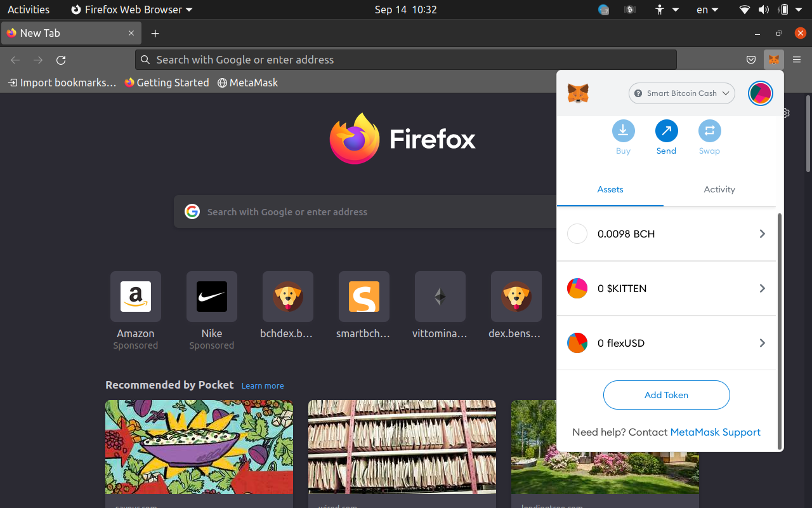Open the colorful vegetable bowl article thumbnail

click(x=199, y=447)
